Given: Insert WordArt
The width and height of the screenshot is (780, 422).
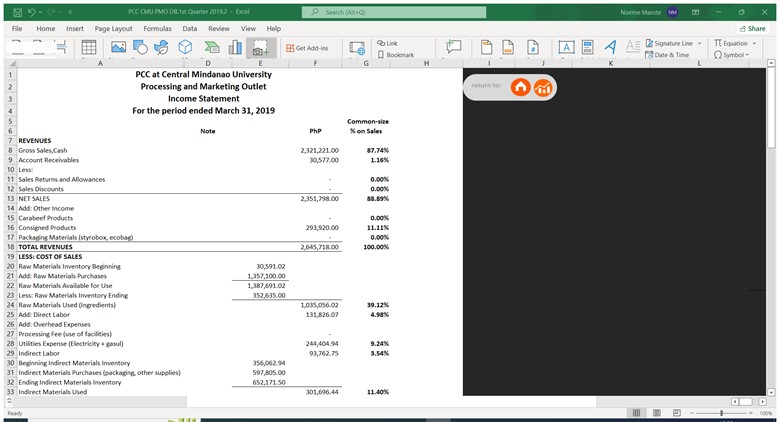Looking at the screenshot, I should tap(610, 47).
